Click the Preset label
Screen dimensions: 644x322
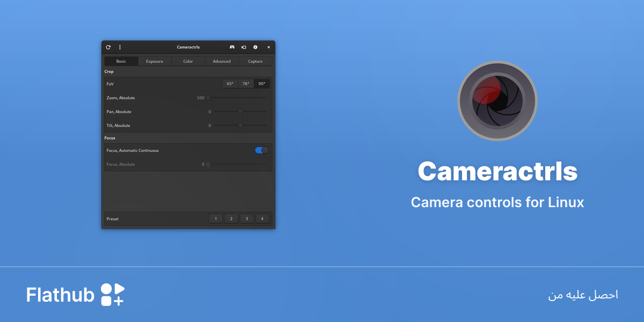113,219
